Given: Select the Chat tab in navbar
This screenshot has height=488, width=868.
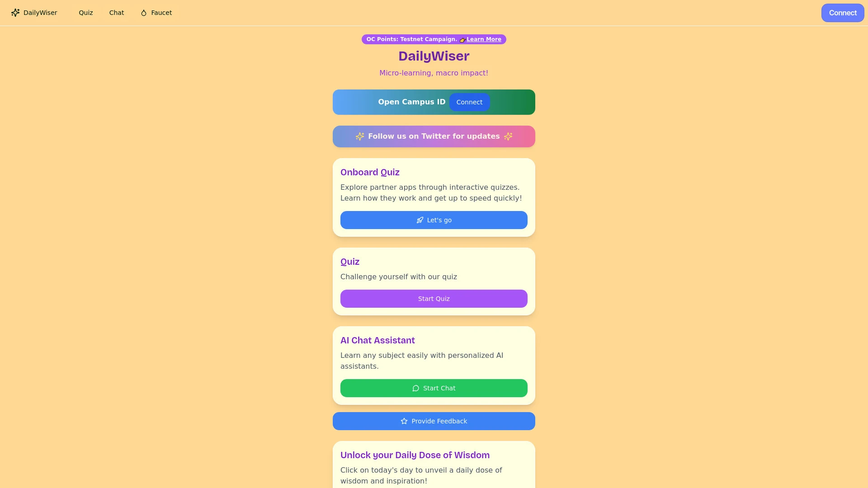Looking at the screenshot, I should 116,13.
